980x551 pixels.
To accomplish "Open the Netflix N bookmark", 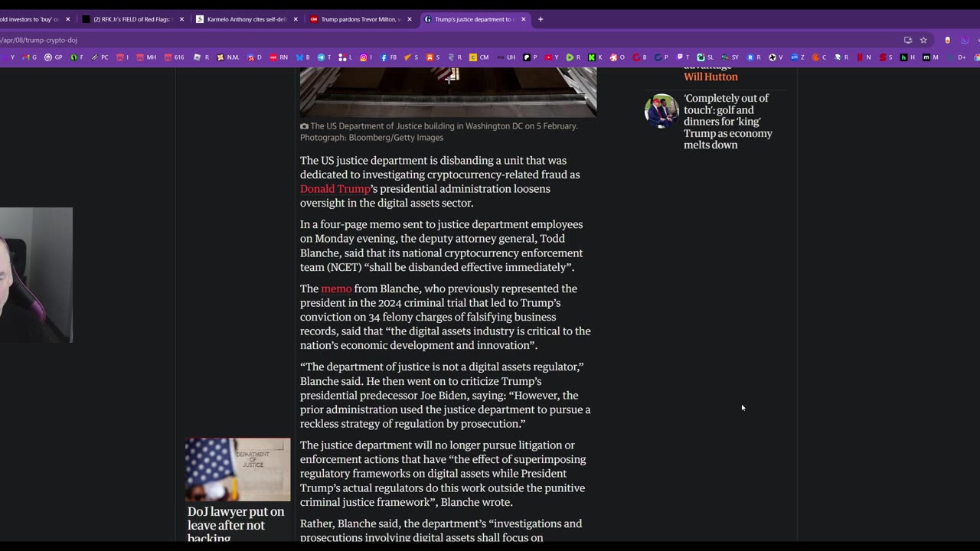I will click(864, 57).
